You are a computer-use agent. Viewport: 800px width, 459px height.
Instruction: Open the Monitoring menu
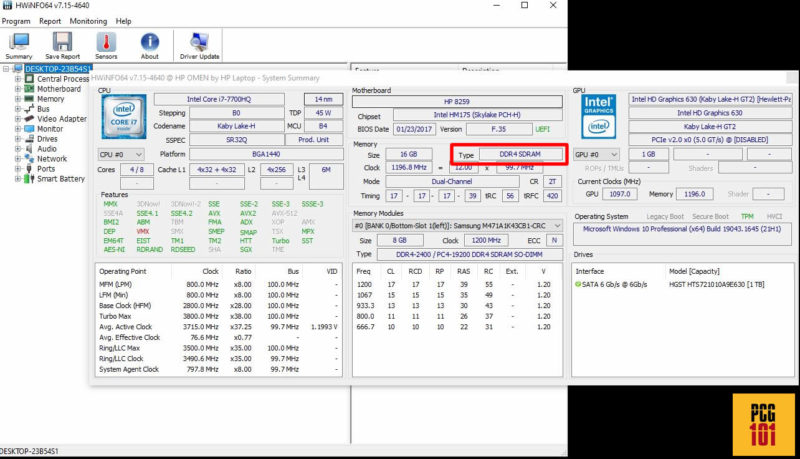(x=88, y=21)
